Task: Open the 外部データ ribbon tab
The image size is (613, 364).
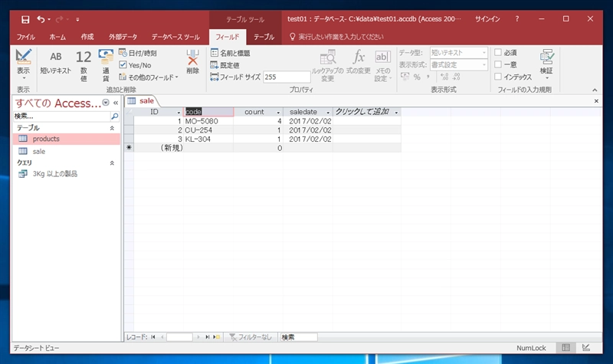Action: [123, 37]
